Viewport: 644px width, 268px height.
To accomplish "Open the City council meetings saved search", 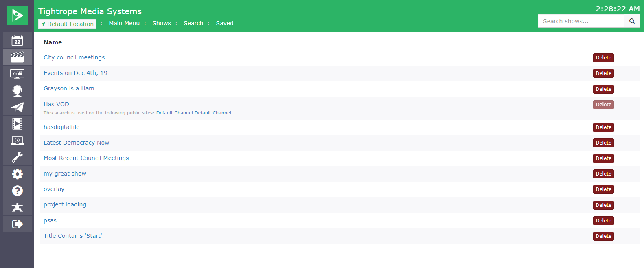I will pos(74,57).
